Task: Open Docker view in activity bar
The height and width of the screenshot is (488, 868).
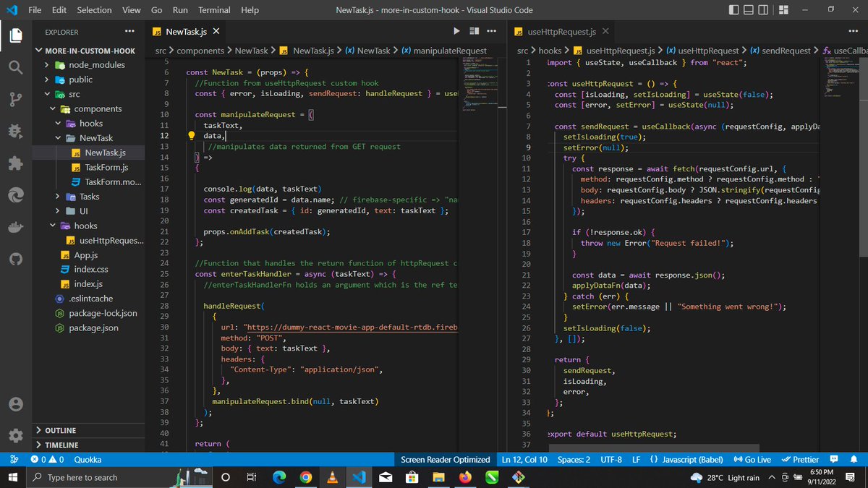Action: point(16,227)
